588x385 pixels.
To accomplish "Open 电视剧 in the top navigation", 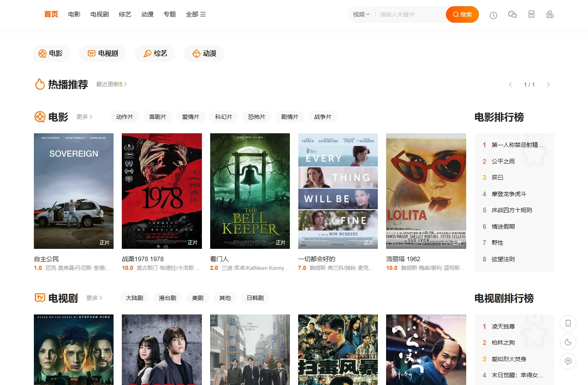I will [100, 14].
